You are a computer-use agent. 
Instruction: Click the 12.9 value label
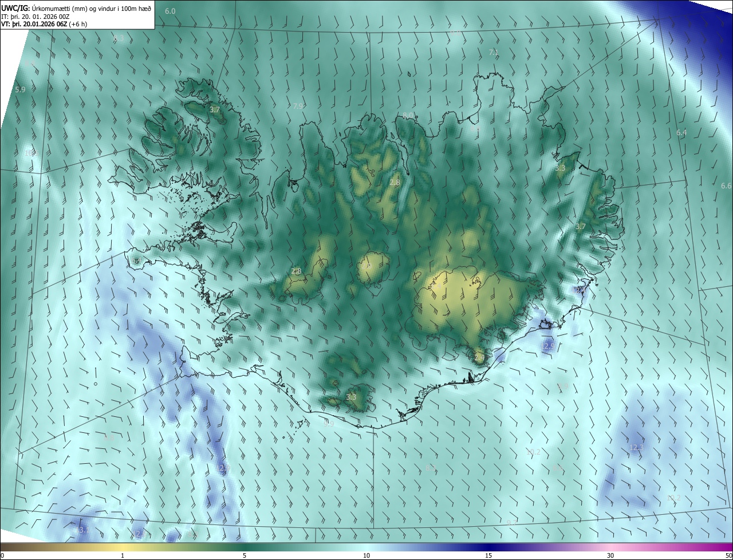coord(547,346)
